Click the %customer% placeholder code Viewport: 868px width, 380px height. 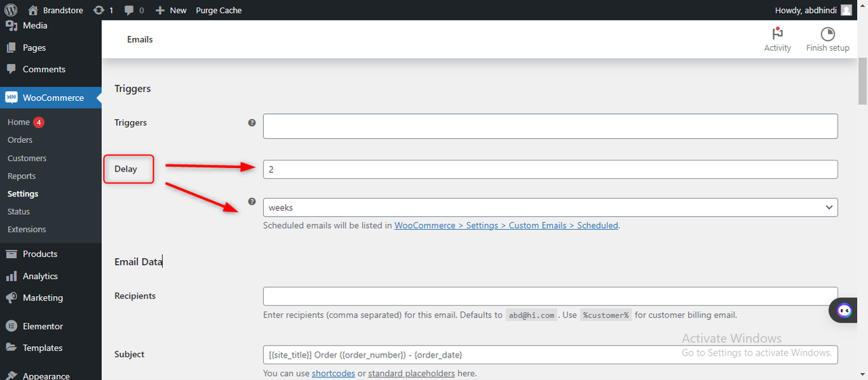pyautogui.click(x=606, y=315)
